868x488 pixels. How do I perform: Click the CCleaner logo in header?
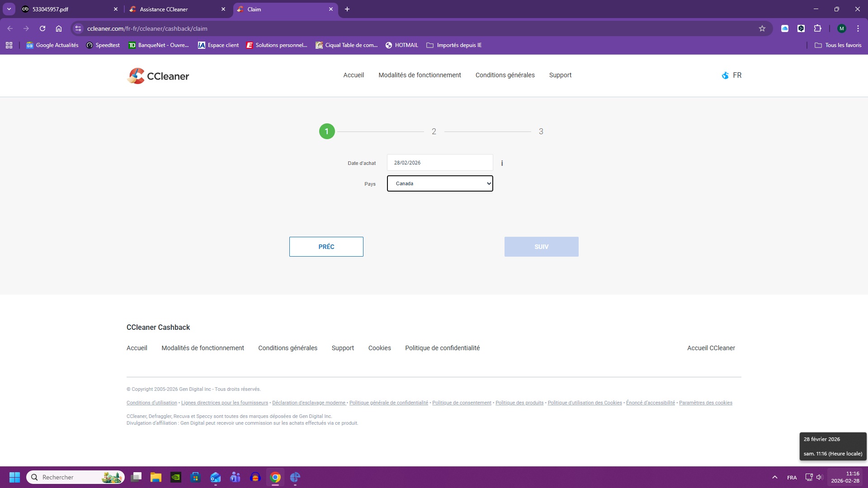(x=158, y=76)
